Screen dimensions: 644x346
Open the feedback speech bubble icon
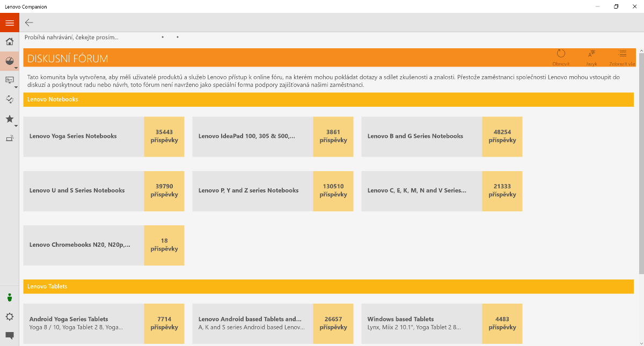pyautogui.click(x=9, y=336)
